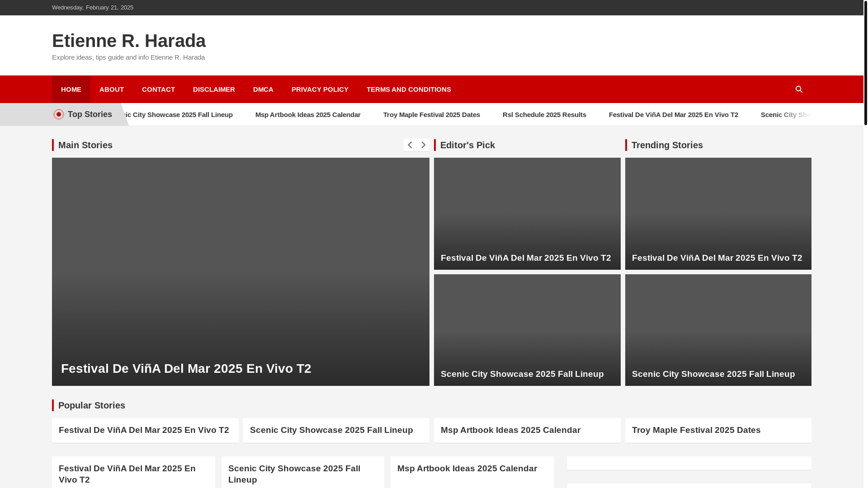
Task: Click the Popular Stories section heading
Action: (92, 405)
